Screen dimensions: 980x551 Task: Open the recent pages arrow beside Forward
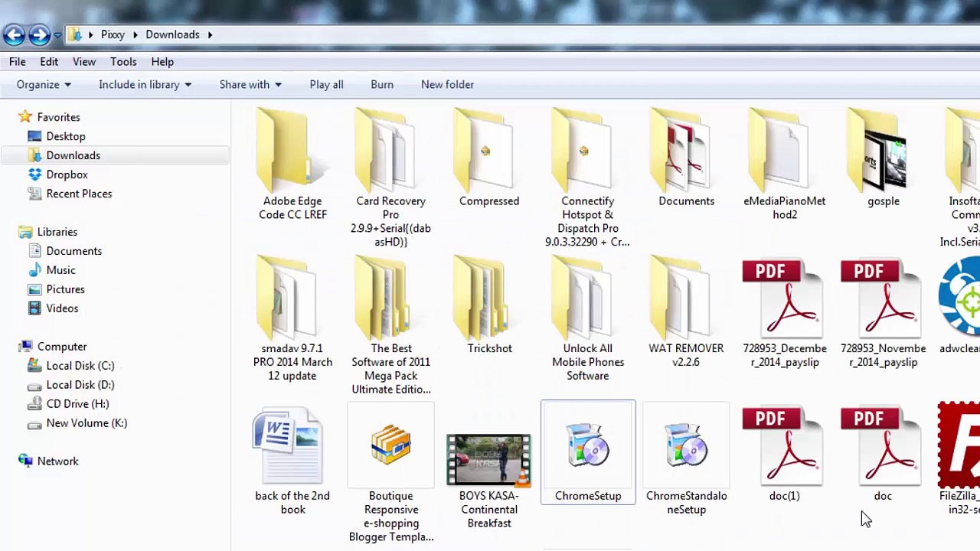click(x=57, y=35)
